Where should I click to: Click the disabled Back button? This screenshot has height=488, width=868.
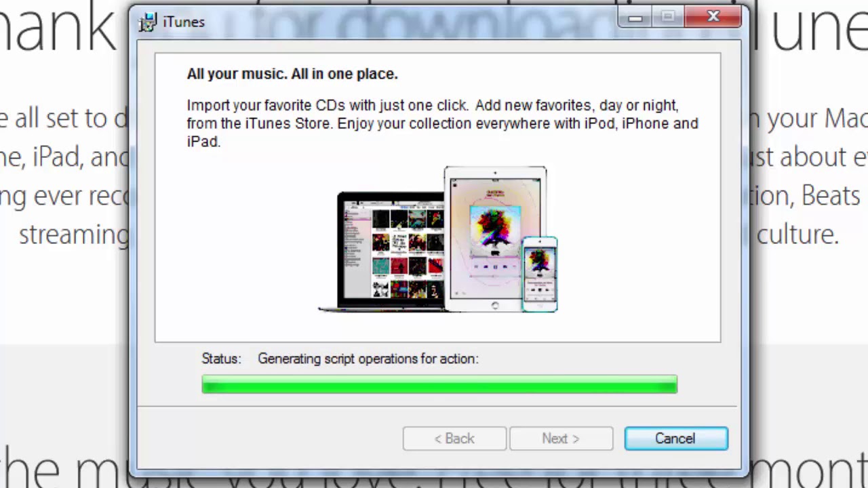[x=454, y=439]
